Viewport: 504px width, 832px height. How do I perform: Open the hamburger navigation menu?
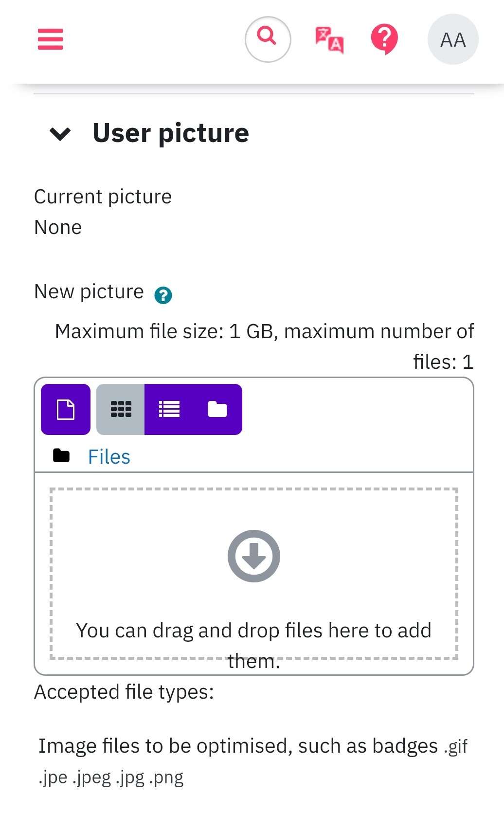pos(51,39)
